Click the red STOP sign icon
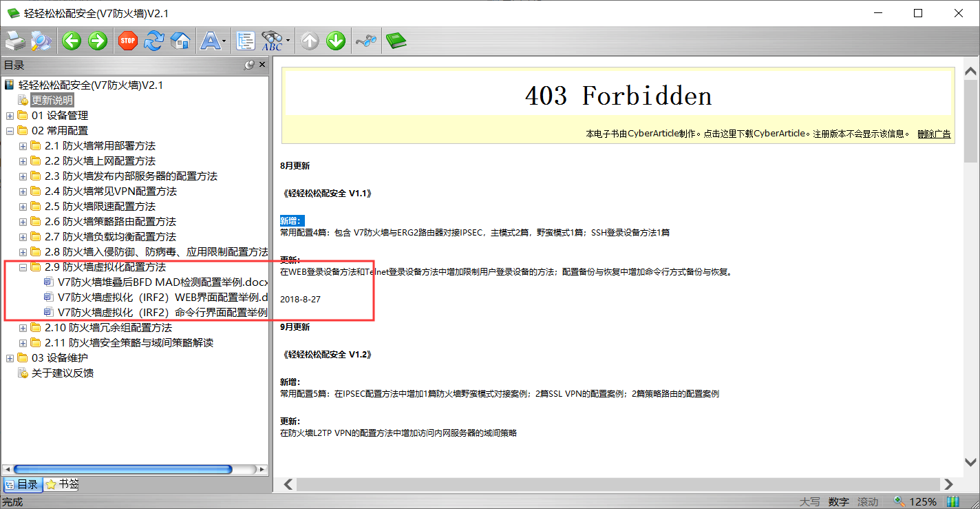The height and width of the screenshot is (509, 980). click(x=128, y=41)
